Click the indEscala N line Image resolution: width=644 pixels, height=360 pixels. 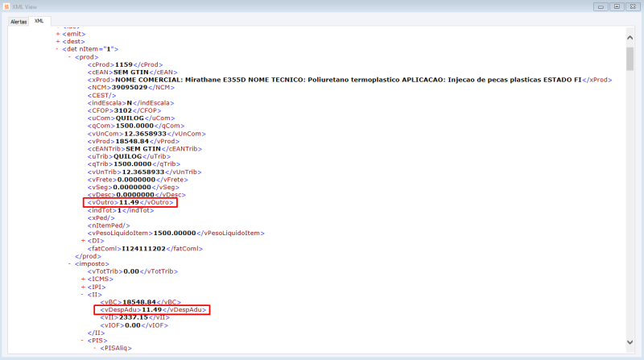pyautogui.click(x=130, y=103)
